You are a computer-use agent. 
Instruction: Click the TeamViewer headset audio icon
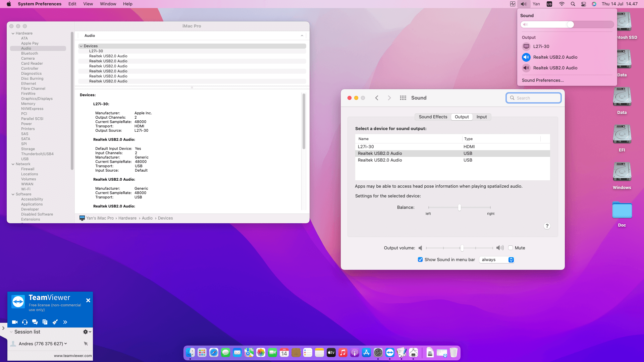pyautogui.click(x=25, y=322)
